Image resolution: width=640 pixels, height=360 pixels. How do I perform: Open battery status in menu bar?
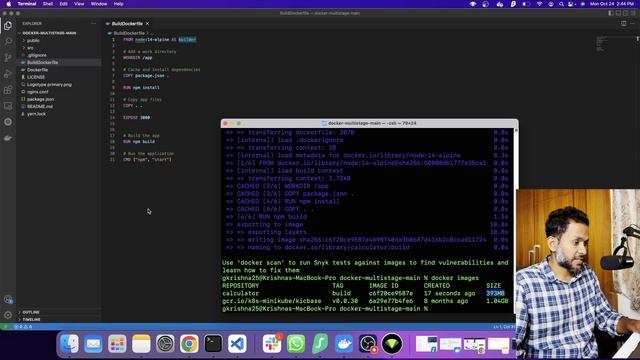point(527,4)
